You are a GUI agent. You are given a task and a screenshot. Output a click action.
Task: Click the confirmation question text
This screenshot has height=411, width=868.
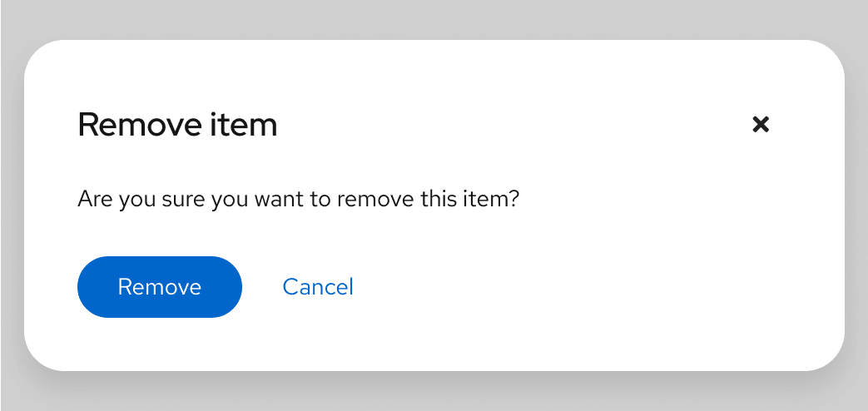click(298, 201)
